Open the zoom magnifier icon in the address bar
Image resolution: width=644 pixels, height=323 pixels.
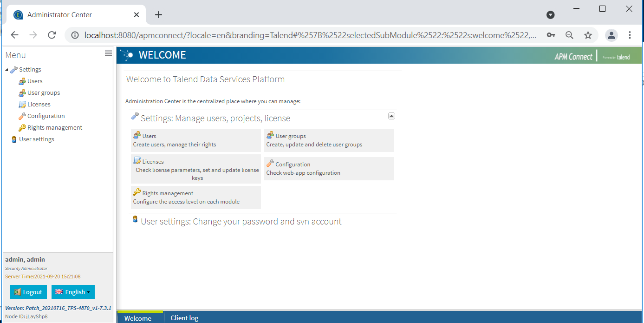point(569,35)
